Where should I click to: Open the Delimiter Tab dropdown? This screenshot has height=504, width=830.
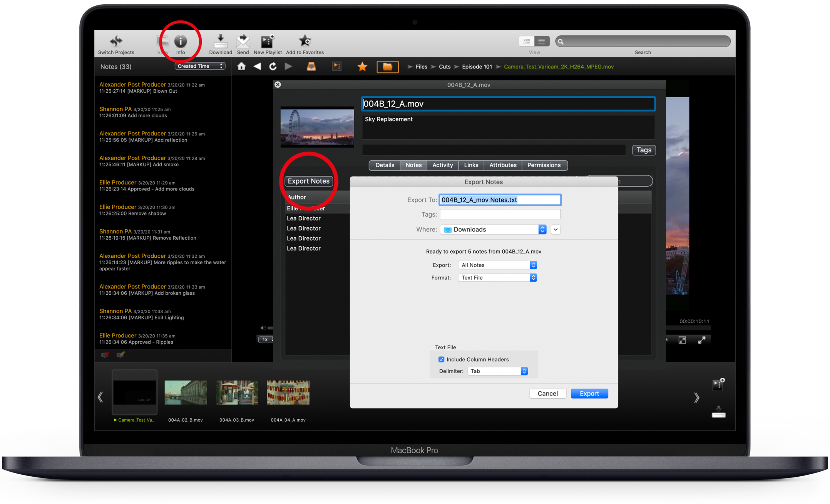click(497, 371)
